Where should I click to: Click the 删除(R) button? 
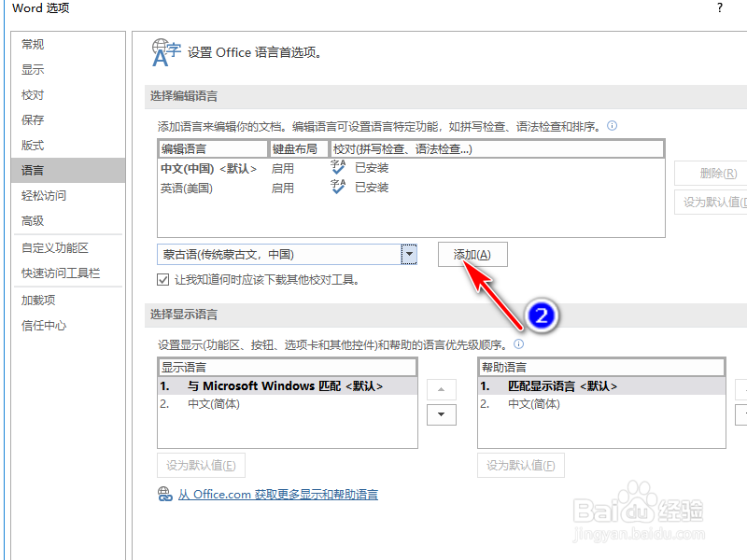point(711,174)
